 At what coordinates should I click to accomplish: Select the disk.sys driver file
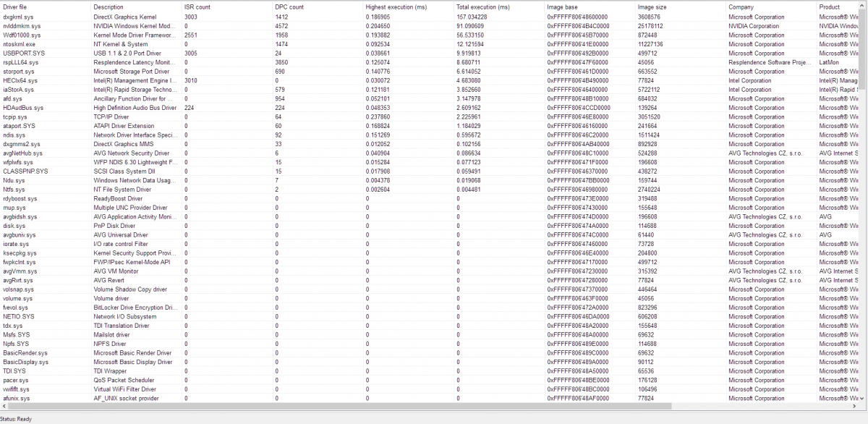point(14,226)
